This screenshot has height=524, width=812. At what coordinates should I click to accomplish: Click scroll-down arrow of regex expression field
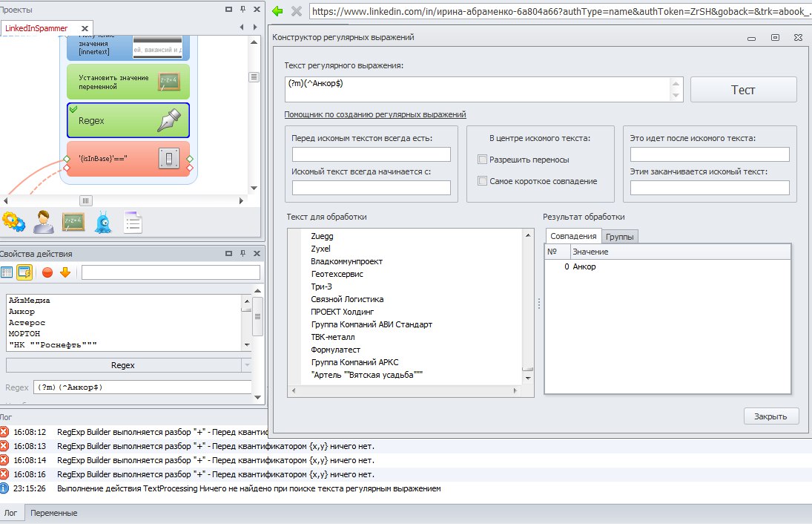[676, 95]
